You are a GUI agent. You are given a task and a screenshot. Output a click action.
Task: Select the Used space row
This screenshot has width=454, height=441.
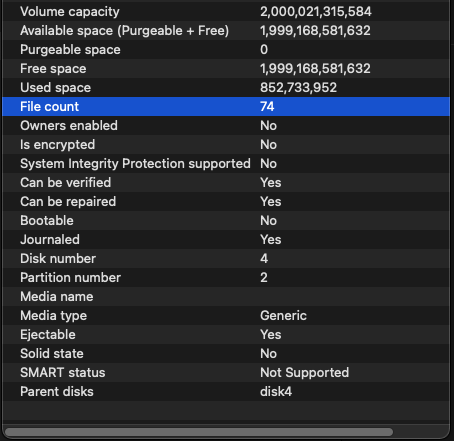tap(226, 88)
